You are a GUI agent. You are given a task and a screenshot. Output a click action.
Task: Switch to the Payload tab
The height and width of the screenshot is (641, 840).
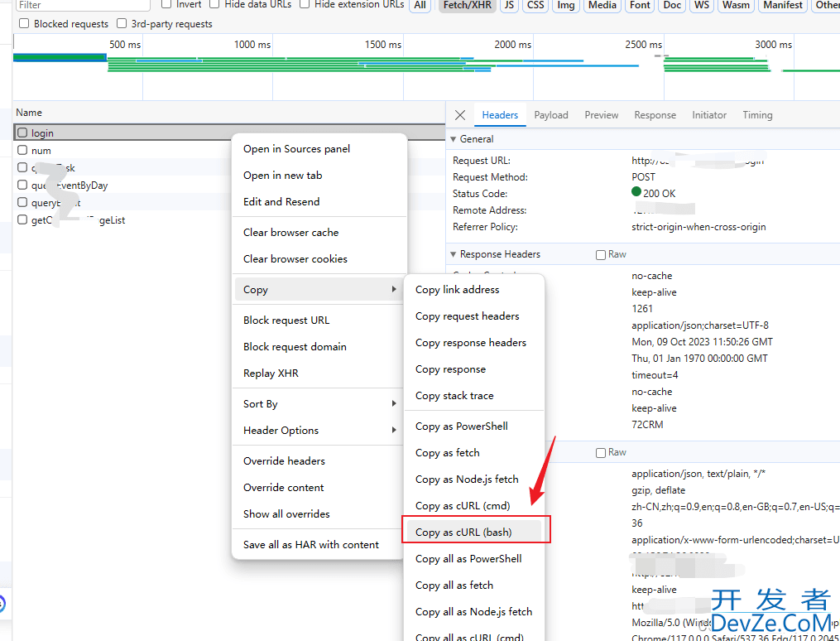(x=550, y=115)
